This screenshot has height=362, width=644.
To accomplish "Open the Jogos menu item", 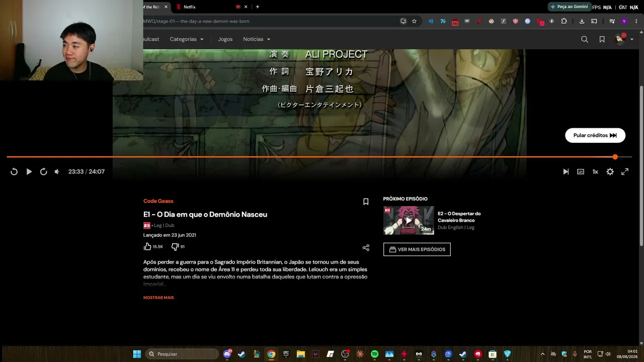I will coord(225,39).
